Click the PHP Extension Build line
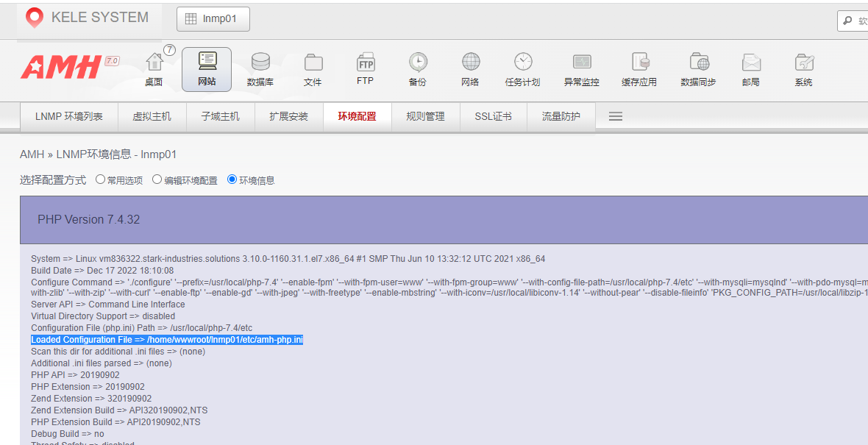The image size is (868, 445). tap(115, 421)
